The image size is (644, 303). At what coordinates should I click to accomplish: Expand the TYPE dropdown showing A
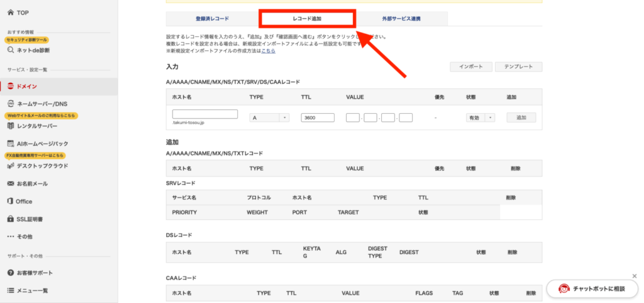[x=269, y=118]
